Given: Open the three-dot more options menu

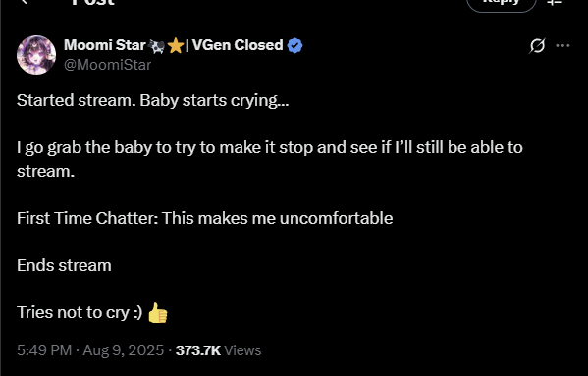Looking at the screenshot, I should [x=562, y=46].
